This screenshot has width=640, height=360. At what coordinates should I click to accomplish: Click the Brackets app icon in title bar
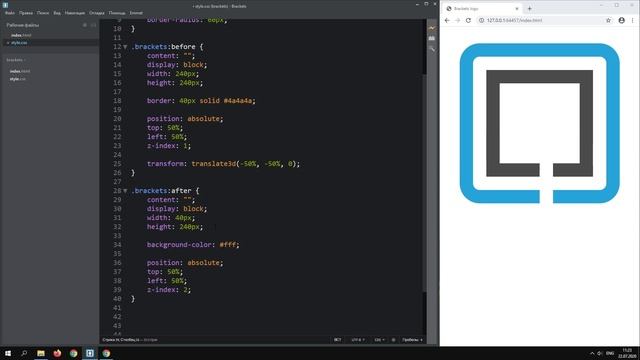[5, 5]
